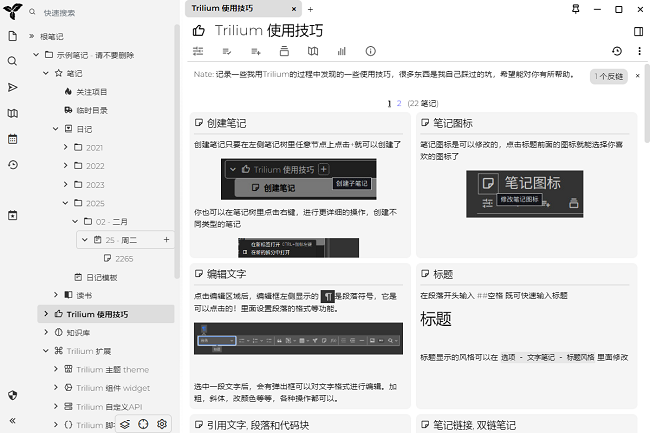Open tree settings gear icon
The image size is (650, 433).
click(161, 424)
